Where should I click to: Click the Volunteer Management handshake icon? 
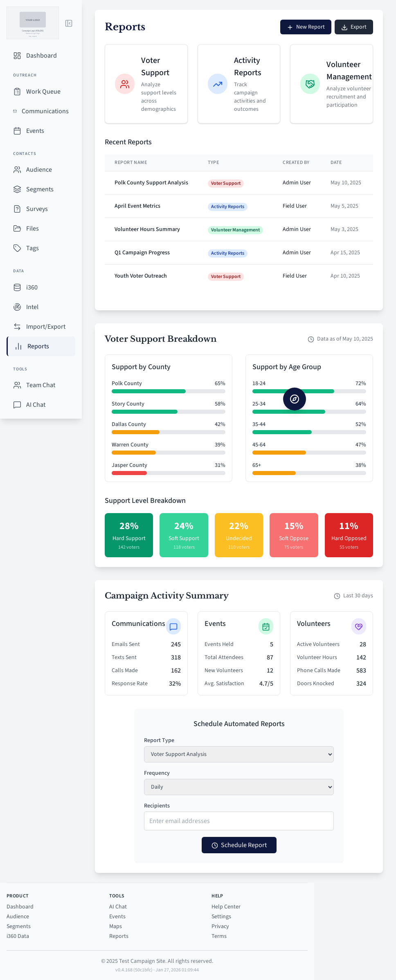pyautogui.click(x=310, y=84)
